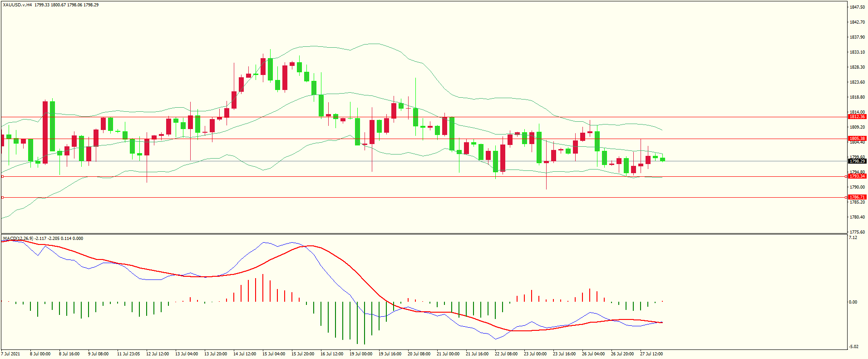Click the 1805.38 price level tag
Image resolution: width=868 pixels, height=359 pixels.
857,139
